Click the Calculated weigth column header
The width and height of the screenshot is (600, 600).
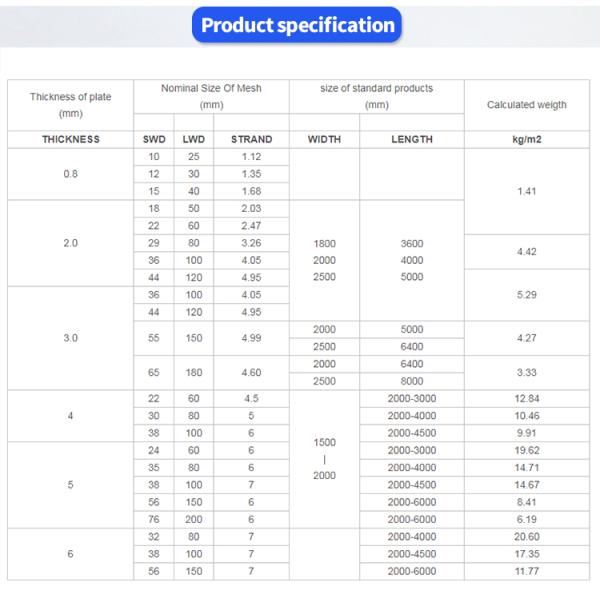526,104
